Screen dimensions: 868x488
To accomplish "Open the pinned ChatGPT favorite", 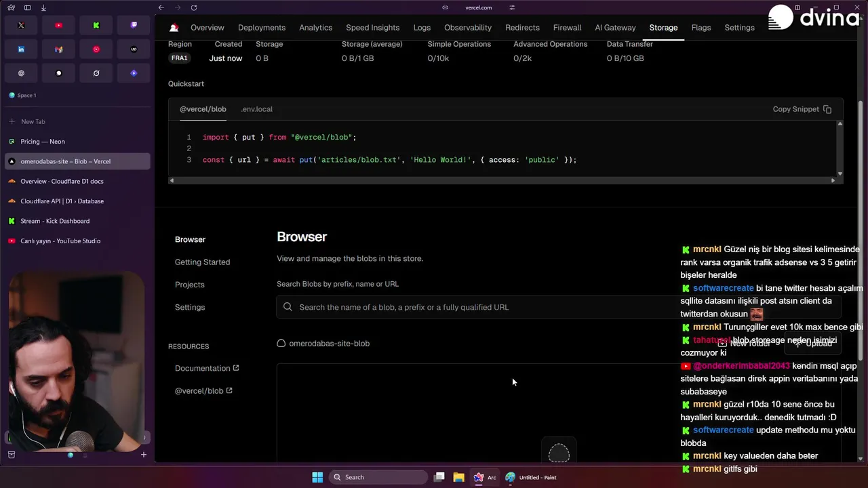I will pos(21,73).
